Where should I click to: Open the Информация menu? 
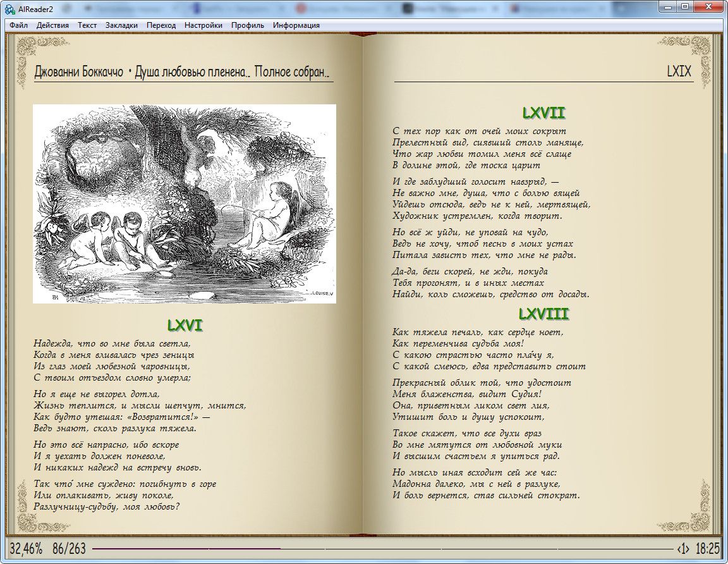pyautogui.click(x=296, y=25)
